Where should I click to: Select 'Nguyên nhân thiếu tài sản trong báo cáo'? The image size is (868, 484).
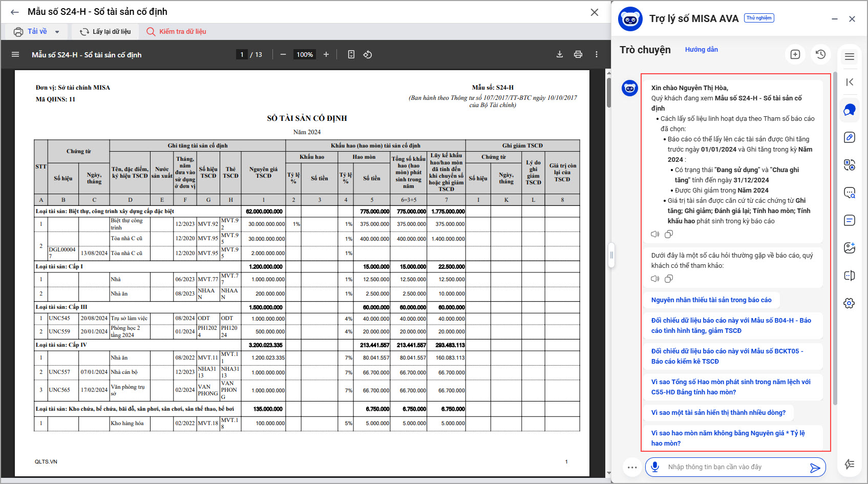711,300
